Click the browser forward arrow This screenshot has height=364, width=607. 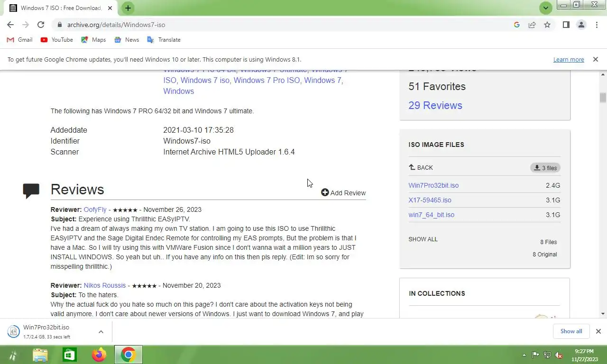click(x=26, y=25)
